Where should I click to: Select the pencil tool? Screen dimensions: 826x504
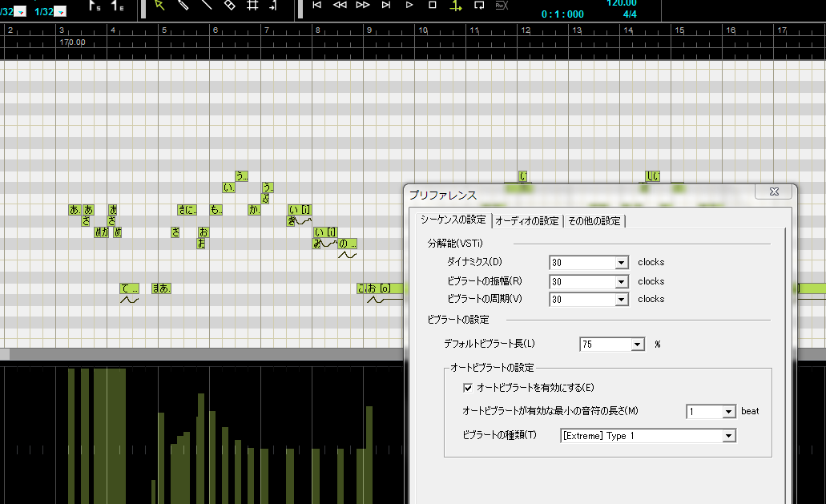[x=183, y=6]
